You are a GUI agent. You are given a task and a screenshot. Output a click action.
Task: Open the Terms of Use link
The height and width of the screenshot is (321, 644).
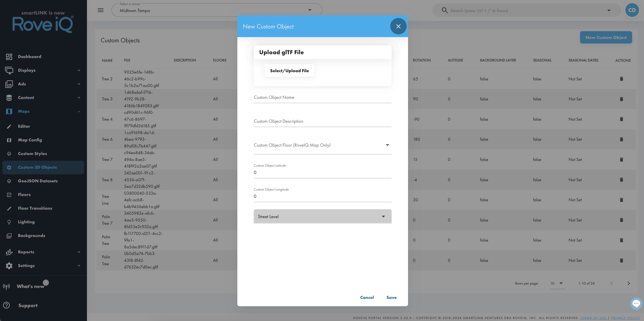point(593,318)
